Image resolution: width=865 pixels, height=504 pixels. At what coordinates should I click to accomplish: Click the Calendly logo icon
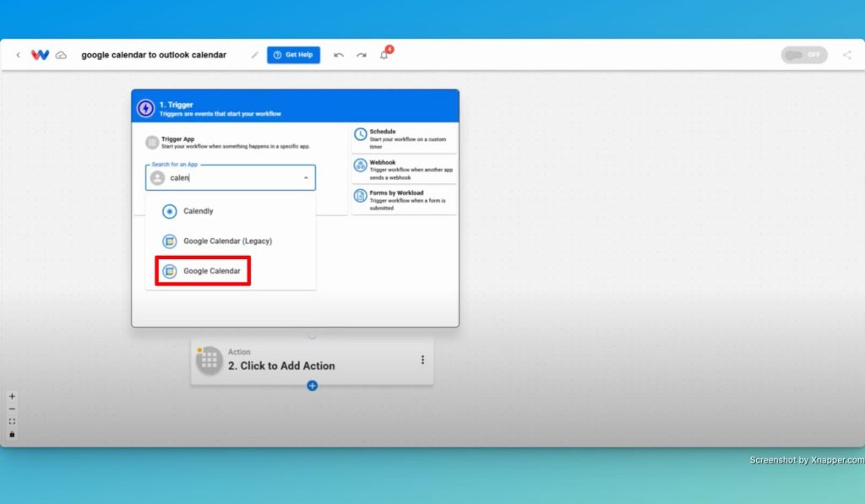tap(169, 211)
